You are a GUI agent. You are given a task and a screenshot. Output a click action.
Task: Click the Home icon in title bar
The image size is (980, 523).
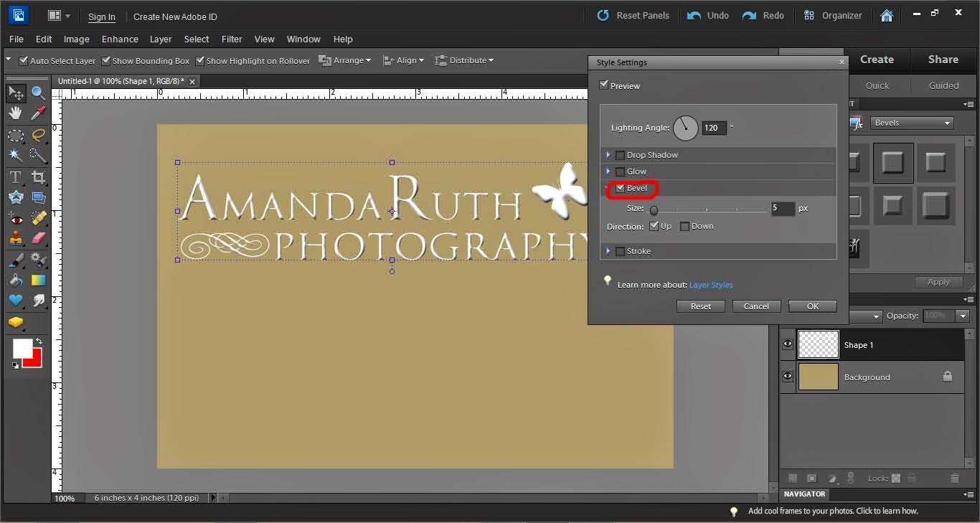pos(887,15)
